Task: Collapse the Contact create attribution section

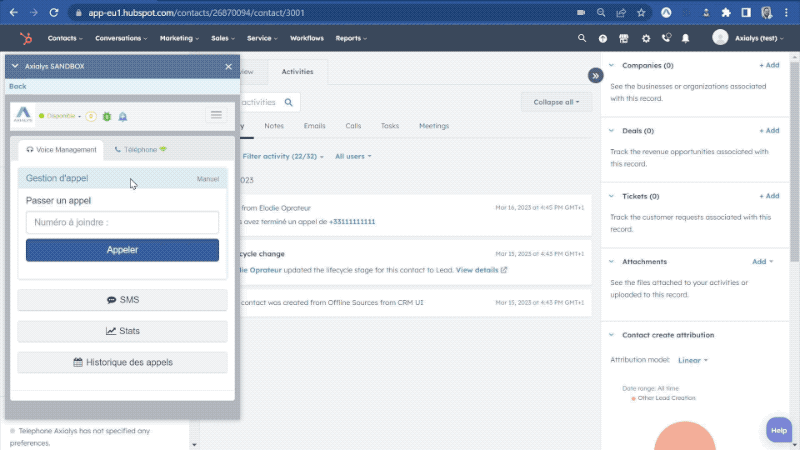Action: pyautogui.click(x=611, y=335)
